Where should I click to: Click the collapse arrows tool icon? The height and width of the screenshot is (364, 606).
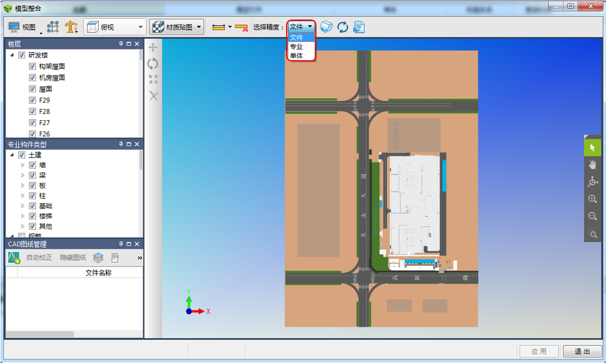[154, 80]
